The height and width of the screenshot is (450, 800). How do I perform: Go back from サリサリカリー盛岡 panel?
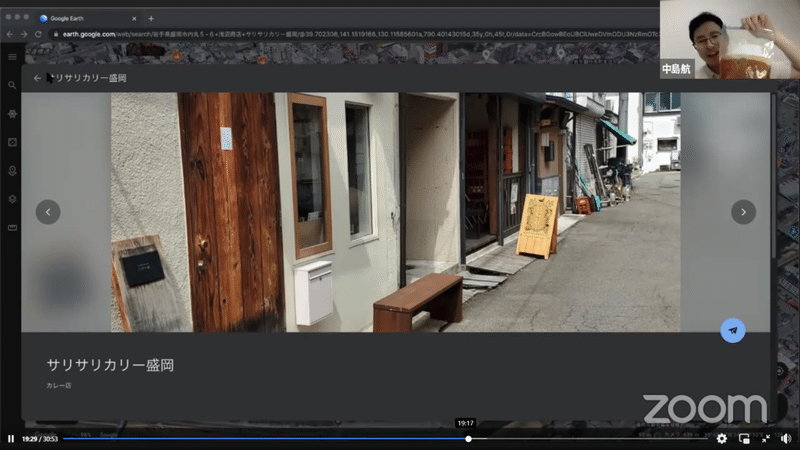[x=37, y=78]
